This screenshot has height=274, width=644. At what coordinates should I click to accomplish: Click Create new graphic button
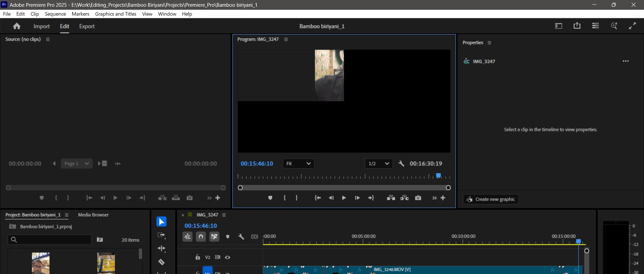(491, 199)
